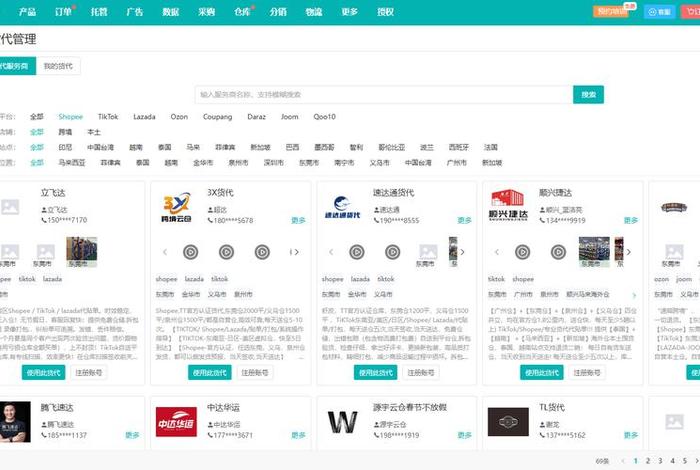Open the 仓库 top menu
The height and width of the screenshot is (470, 700).
click(242, 12)
